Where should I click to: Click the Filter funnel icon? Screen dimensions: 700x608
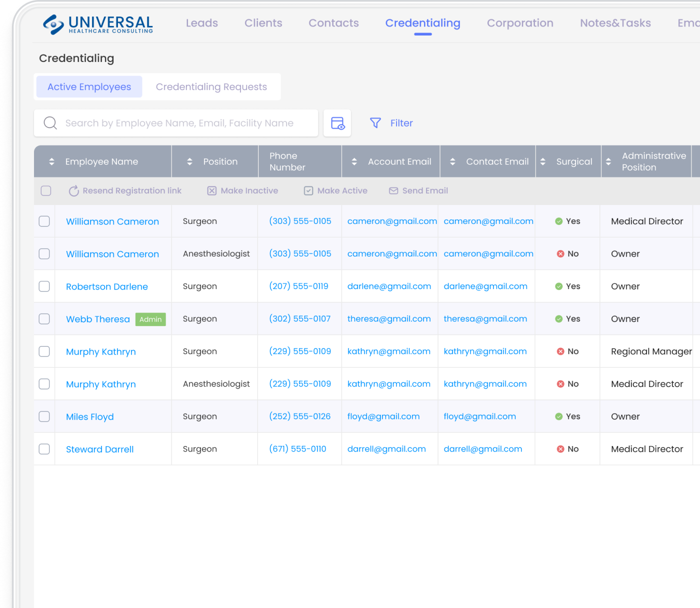[375, 123]
